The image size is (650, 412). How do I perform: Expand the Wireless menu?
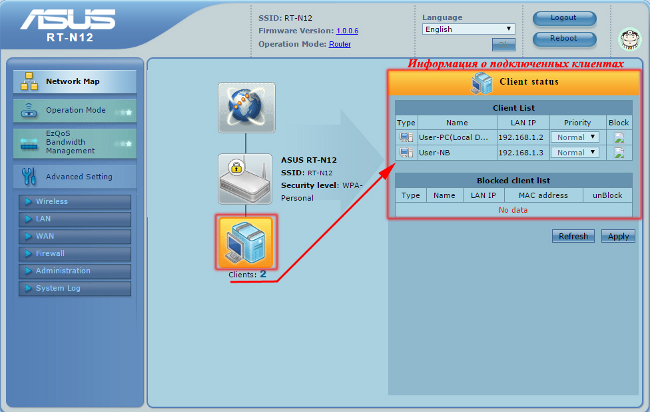tap(75, 201)
